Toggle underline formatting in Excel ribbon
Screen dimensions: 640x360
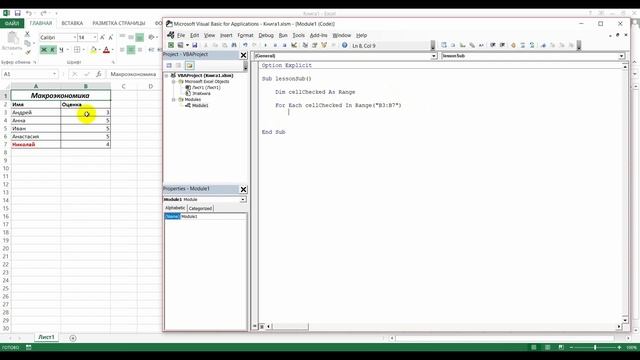coord(61,50)
